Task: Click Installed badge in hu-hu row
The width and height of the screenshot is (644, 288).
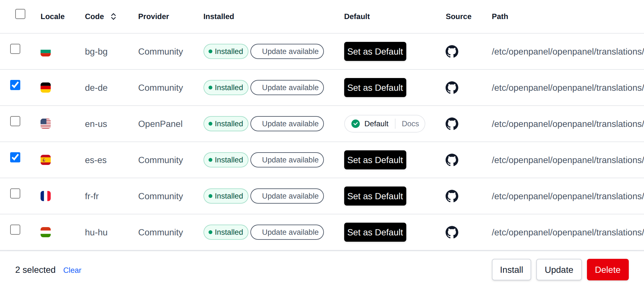Action: pyautogui.click(x=226, y=232)
